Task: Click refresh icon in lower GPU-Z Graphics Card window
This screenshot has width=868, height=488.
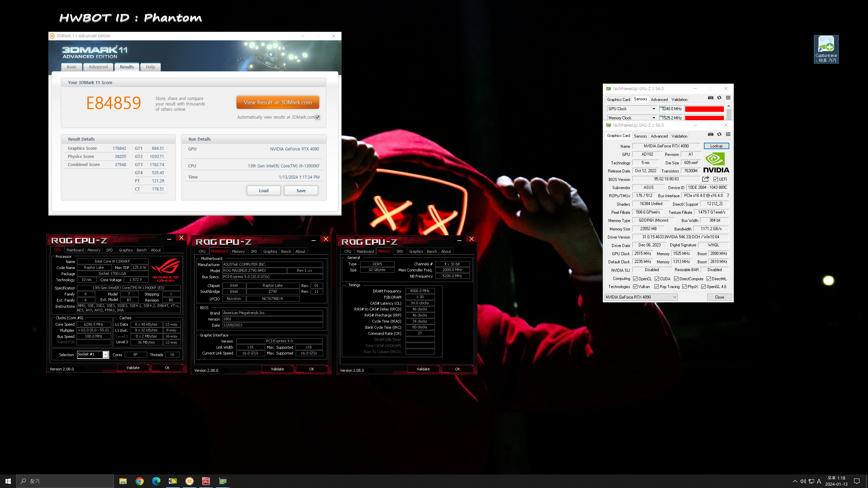Action: [719, 135]
